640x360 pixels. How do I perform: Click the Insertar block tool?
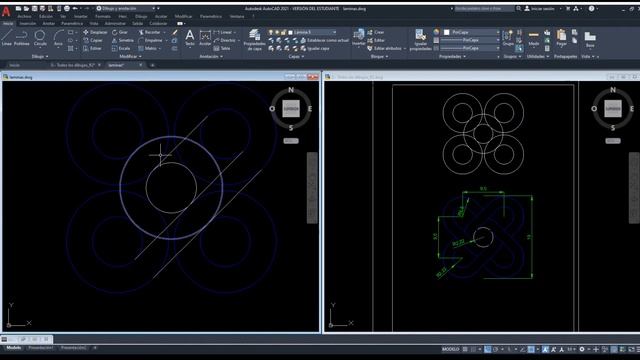[359, 38]
